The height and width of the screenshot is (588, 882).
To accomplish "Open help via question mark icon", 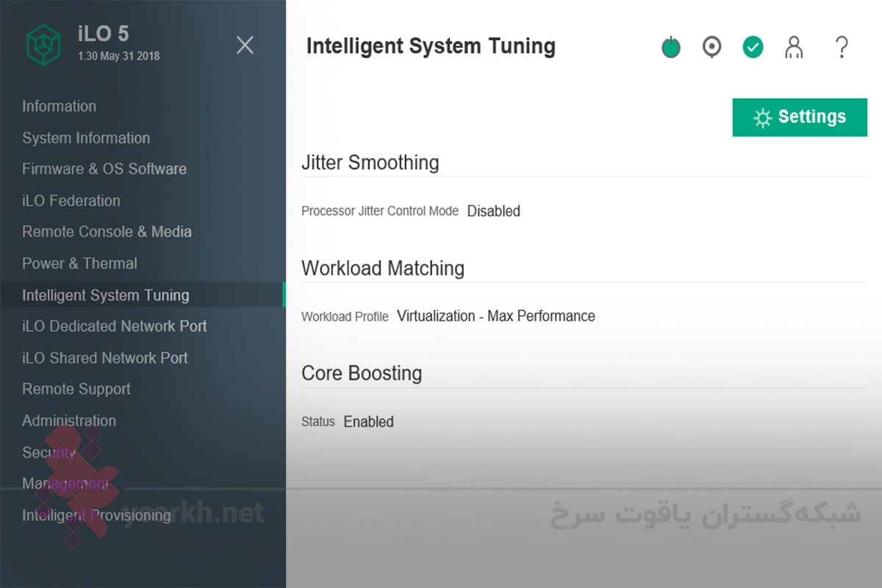I will coord(842,48).
